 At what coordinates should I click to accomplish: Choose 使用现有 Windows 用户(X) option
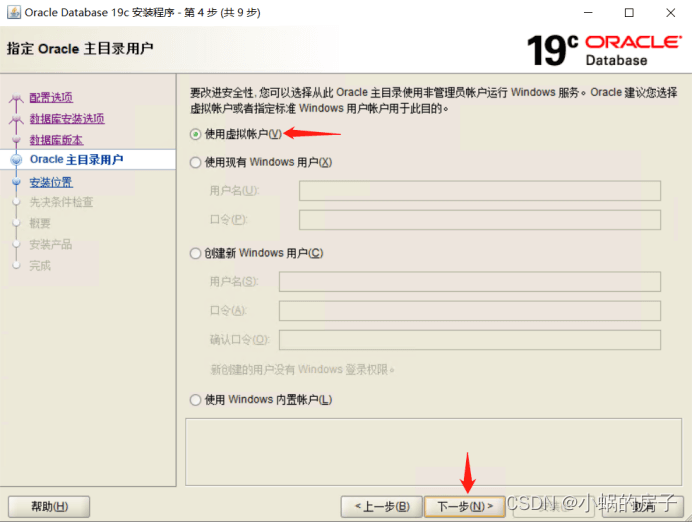196,163
